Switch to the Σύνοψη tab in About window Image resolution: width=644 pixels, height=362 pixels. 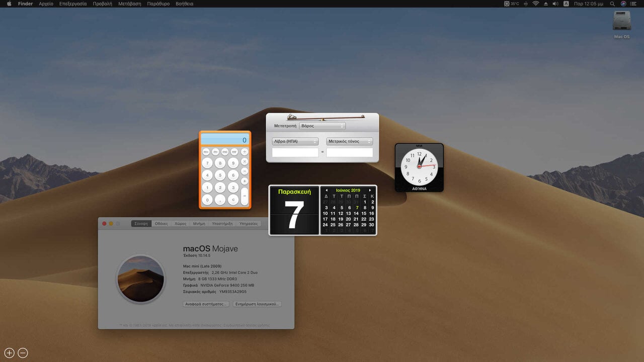point(141,223)
